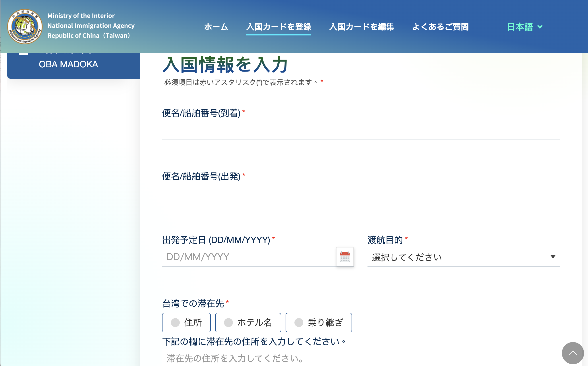
Task: Open 入国カードを編集 menu item
Action: click(x=361, y=27)
